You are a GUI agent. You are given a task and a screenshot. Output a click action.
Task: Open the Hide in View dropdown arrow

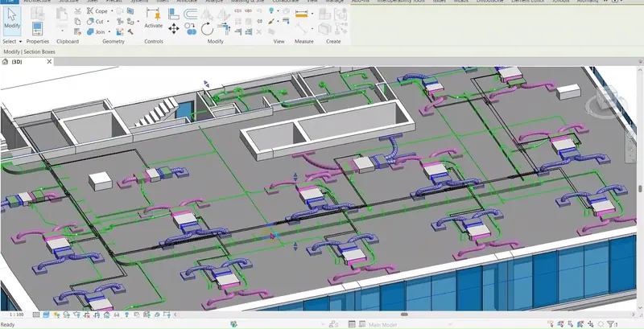coord(277,11)
